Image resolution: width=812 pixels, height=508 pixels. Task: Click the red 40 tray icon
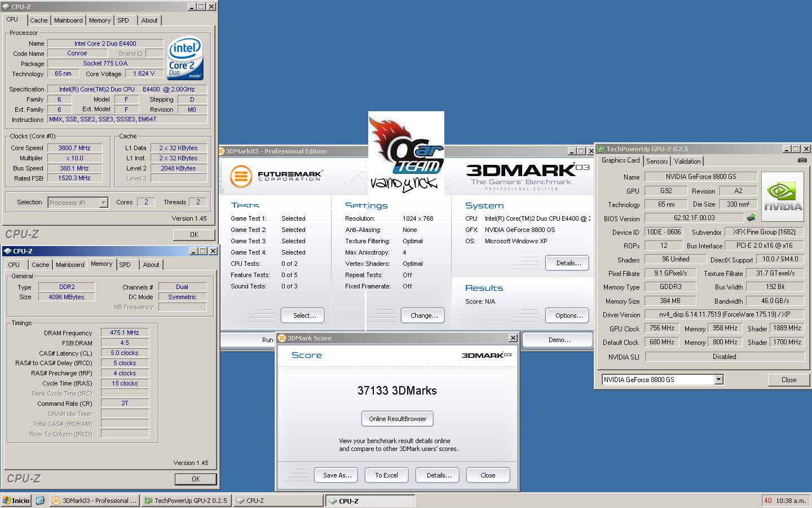(767, 500)
